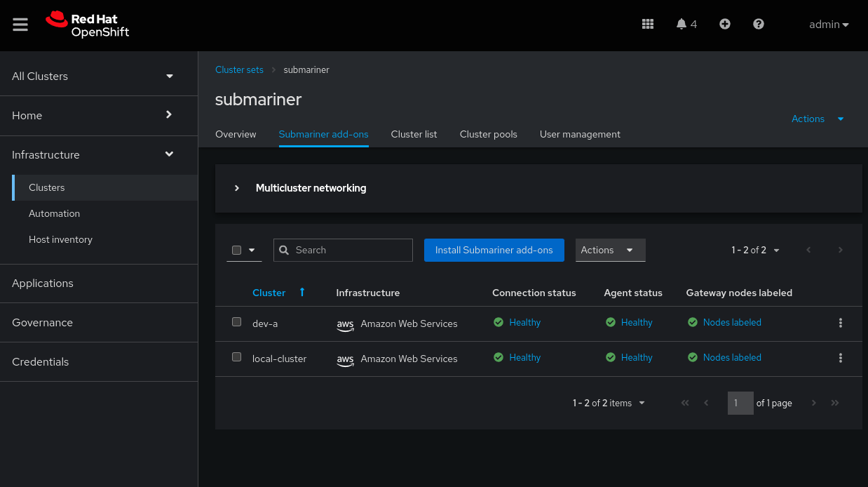The image size is (868, 487).
Task: Open the table Actions dropdown
Action: pos(610,251)
